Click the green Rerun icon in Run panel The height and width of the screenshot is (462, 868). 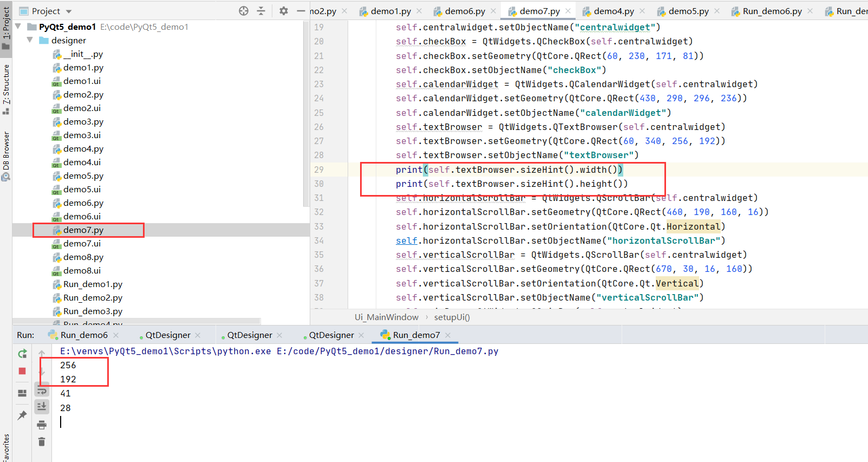click(x=22, y=354)
